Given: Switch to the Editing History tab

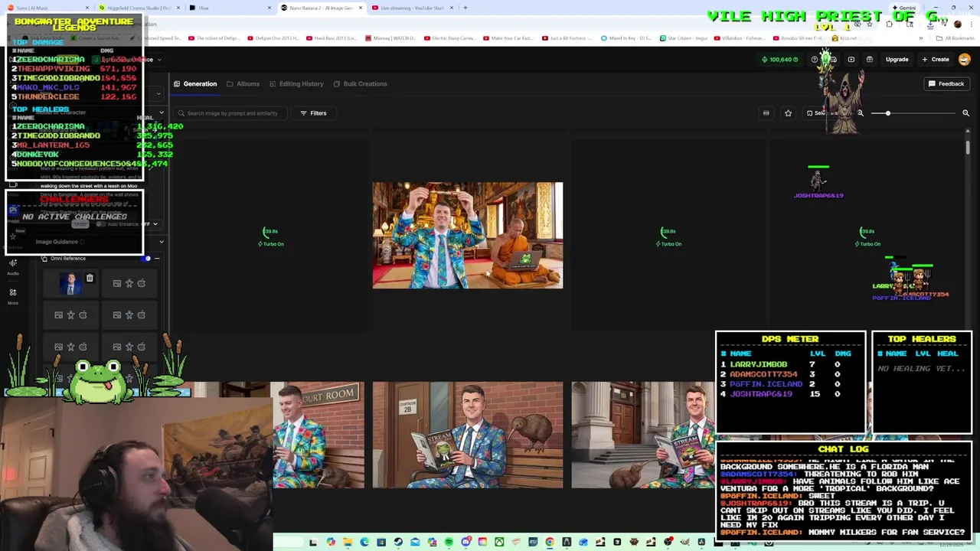Looking at the screenshot, I should [296, 83].
